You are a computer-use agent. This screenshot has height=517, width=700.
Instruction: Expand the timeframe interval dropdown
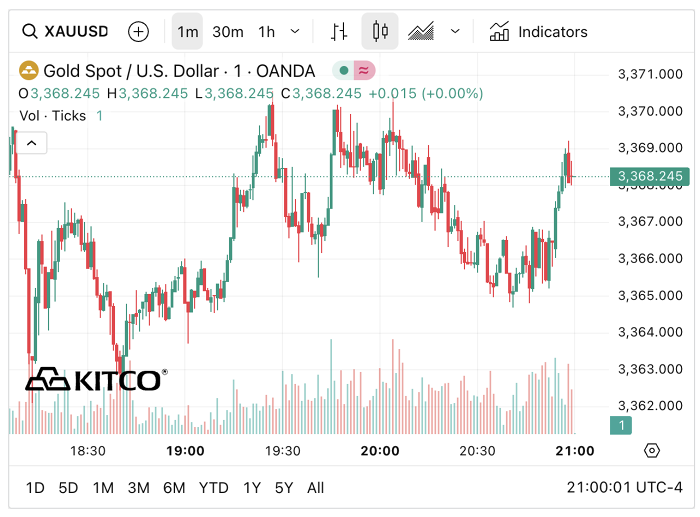point(295,32)
